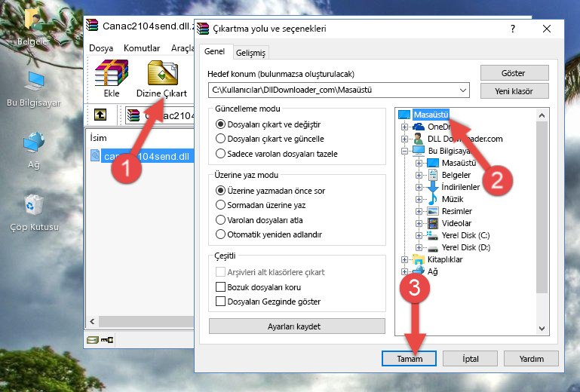Screen dimensions: 580x392
Task: Click the Ayarları kaydet button
Action: coord(296,326)
